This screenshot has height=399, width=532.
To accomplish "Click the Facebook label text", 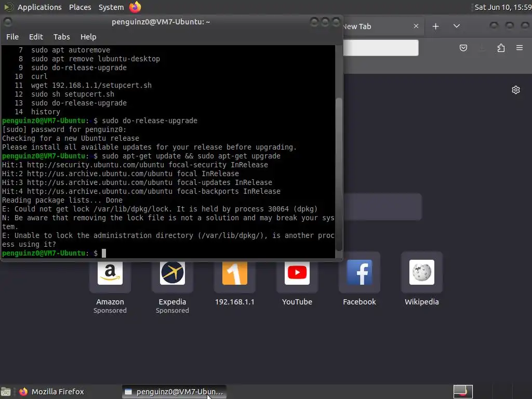I will (360, 302).
